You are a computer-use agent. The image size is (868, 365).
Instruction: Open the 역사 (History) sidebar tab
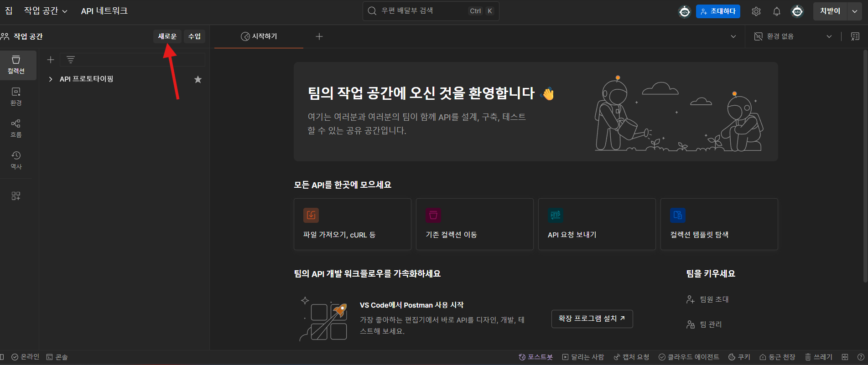[x=16, y=160]
